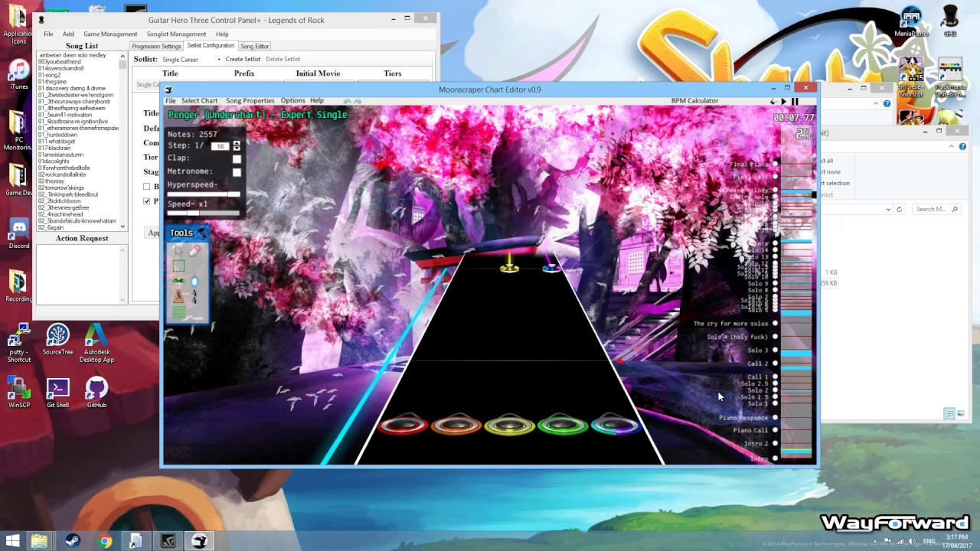Switch to Song Editor tab
The image size is (980, 551).
255,47
